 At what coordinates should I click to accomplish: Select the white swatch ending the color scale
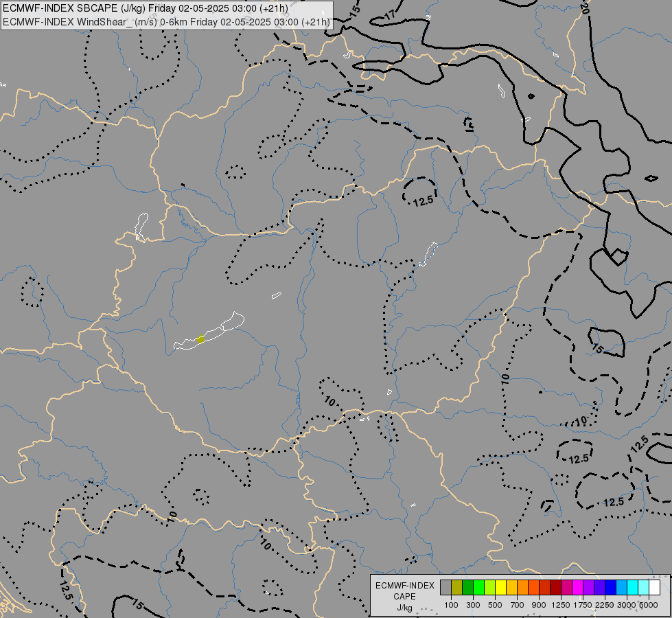[654, 587]
